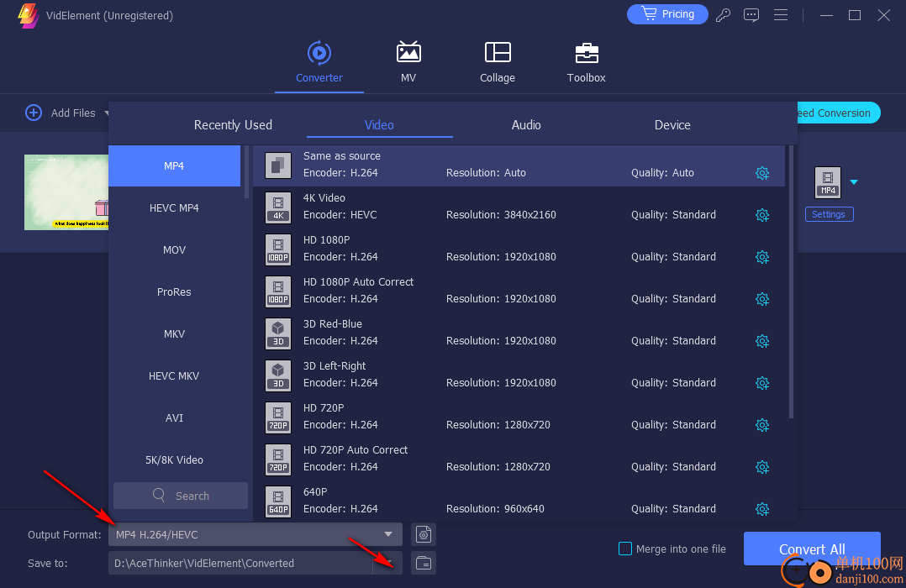Image resolution: width=906 pixels, height=588 pixels.
Task: Open settings gear for HD 1080P Auto Correct
Action: 762,299
